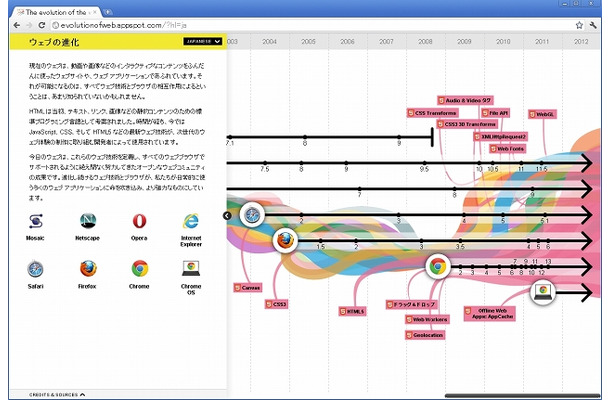Click the Safari circle marker on the timeline

coord(252,215)
